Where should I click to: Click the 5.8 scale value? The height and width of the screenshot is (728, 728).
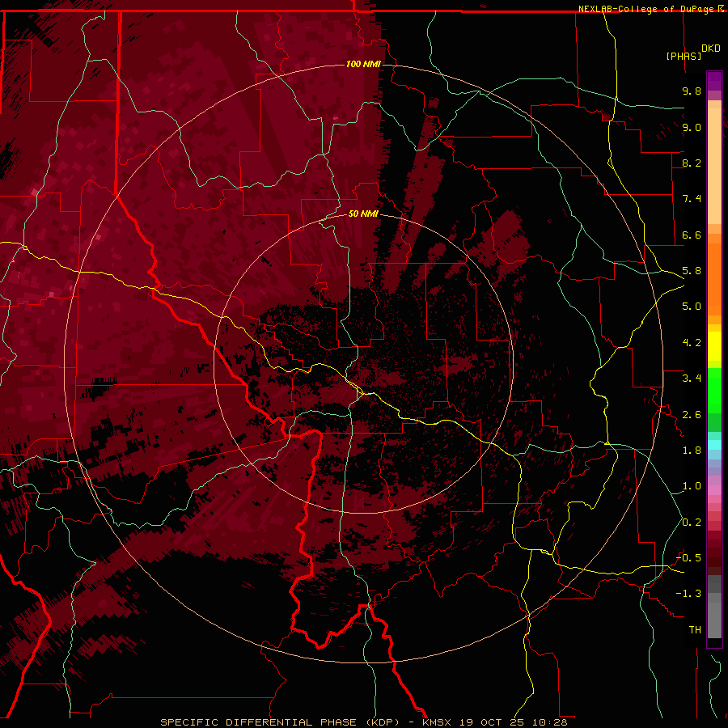tap(692, 271)
